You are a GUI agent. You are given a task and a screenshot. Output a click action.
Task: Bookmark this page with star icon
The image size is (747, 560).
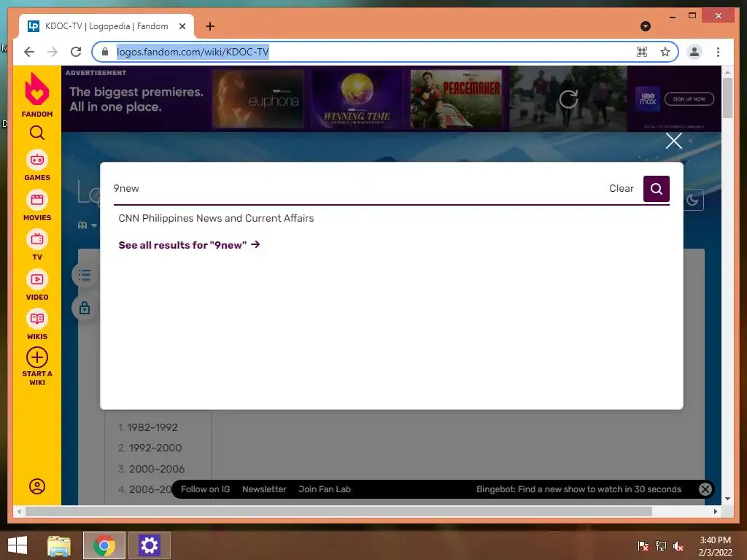(x=665, y=52)
